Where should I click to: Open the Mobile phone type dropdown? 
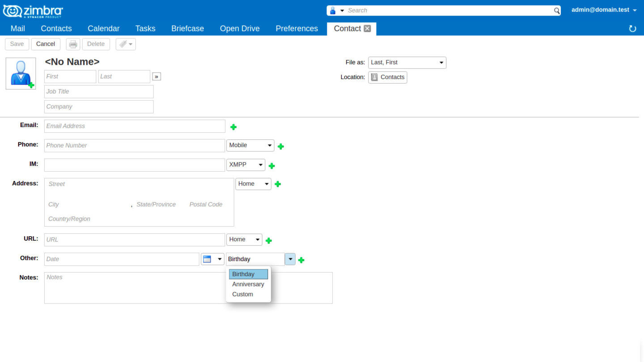pyautogui.click(x=250, y=145)
